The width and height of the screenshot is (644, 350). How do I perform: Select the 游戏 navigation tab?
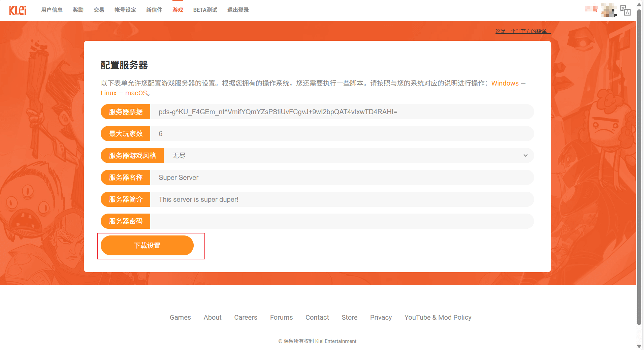coord(178,10)
